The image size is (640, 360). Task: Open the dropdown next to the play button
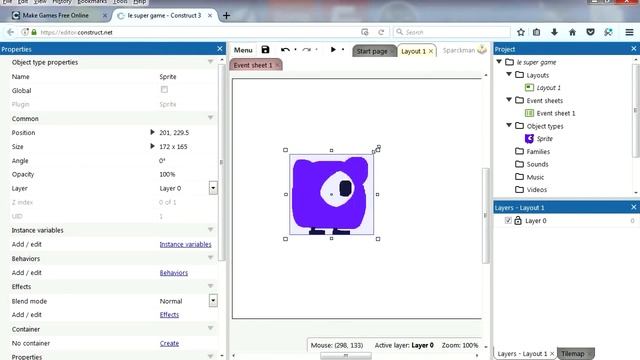tap(343, 50)
